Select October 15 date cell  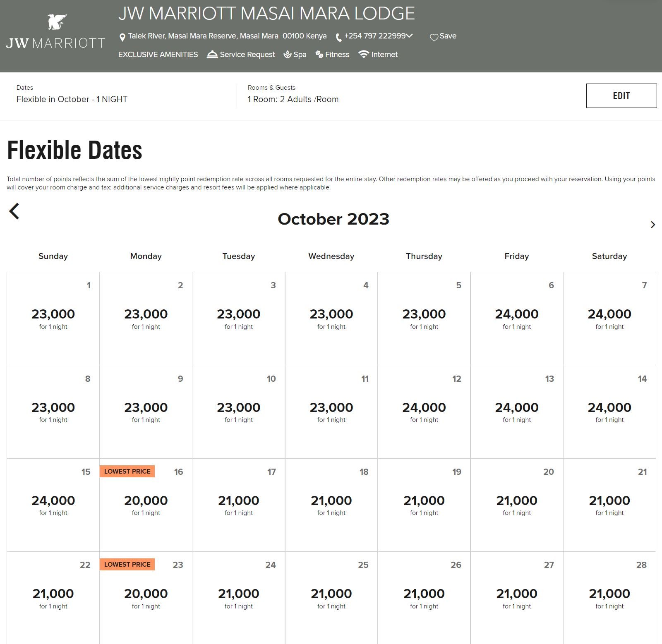coord(53,505)
